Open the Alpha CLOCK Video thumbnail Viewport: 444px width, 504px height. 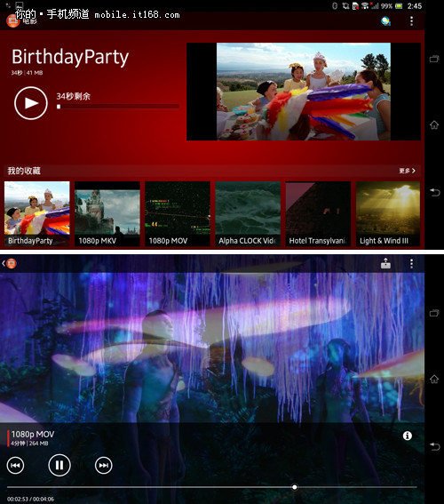[248, 213]
